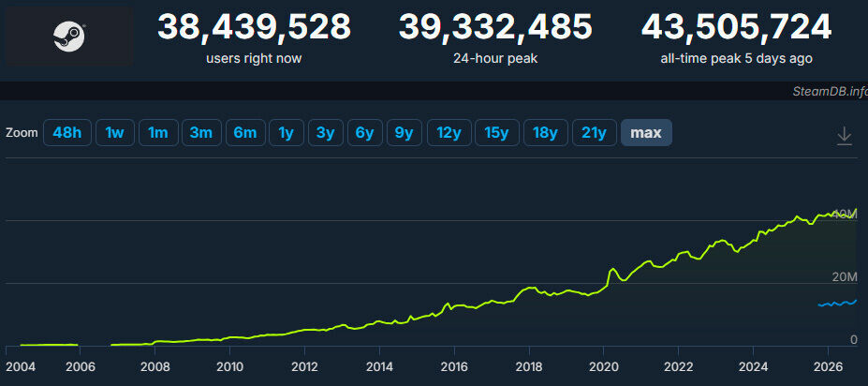Screen dimensions: 868x386
Task: Select the max zoom button
Action: (x=646, y=133)
